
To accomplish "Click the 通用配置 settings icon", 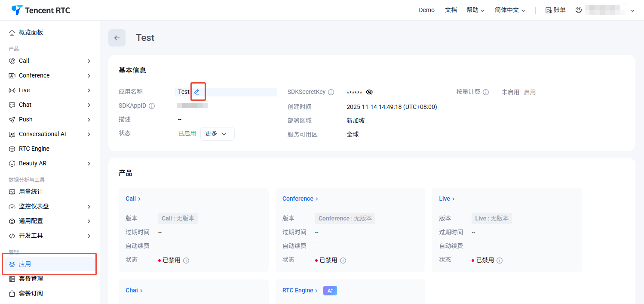I will click(12, 221).
